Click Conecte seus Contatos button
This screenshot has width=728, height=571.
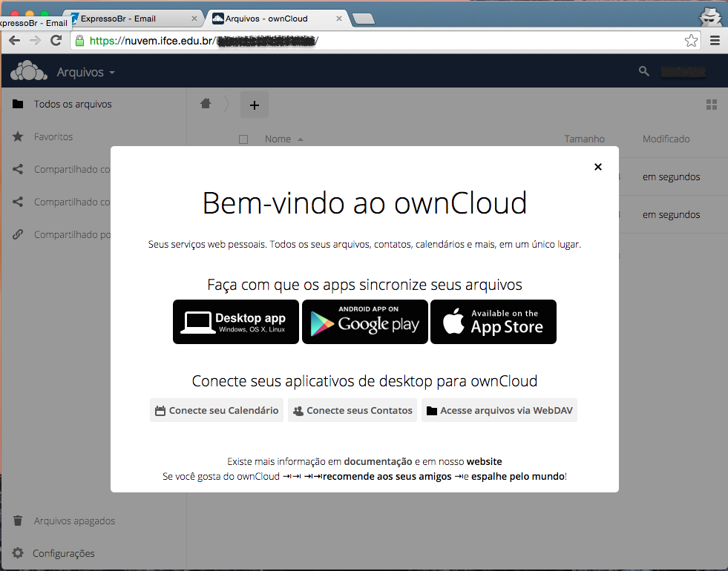pyautogui.click(x=352, y=410)
